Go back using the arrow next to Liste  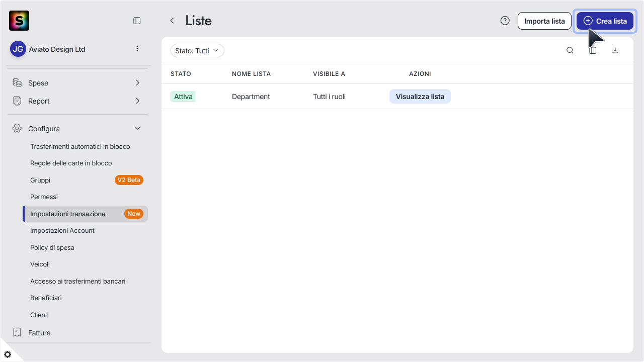pos(172,21)
